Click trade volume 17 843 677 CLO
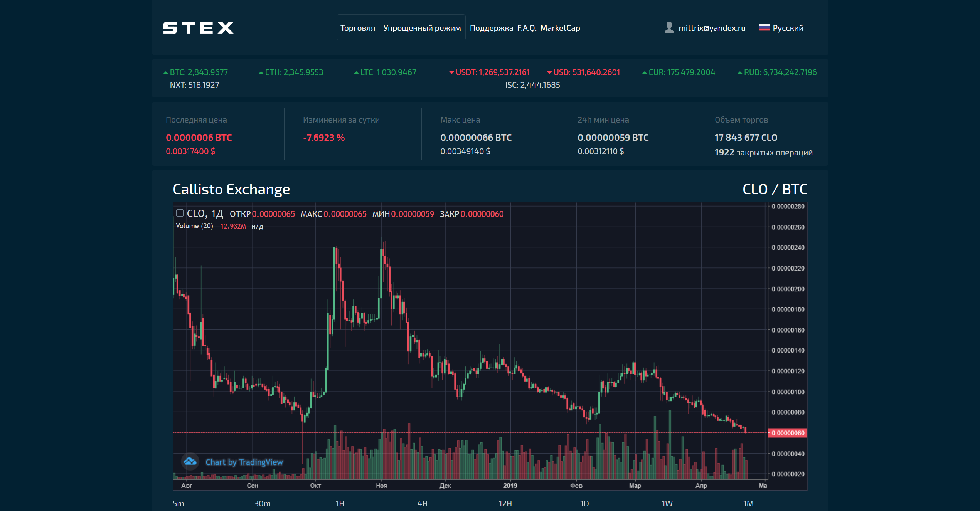The width and height of the screenshot is (980, 511). (x=746, y=138)
